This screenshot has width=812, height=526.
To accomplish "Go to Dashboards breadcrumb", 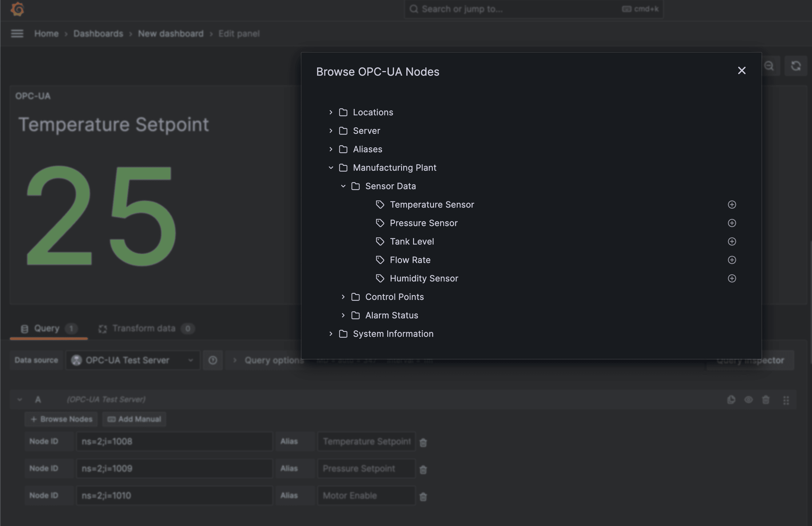I will [98, 34].
